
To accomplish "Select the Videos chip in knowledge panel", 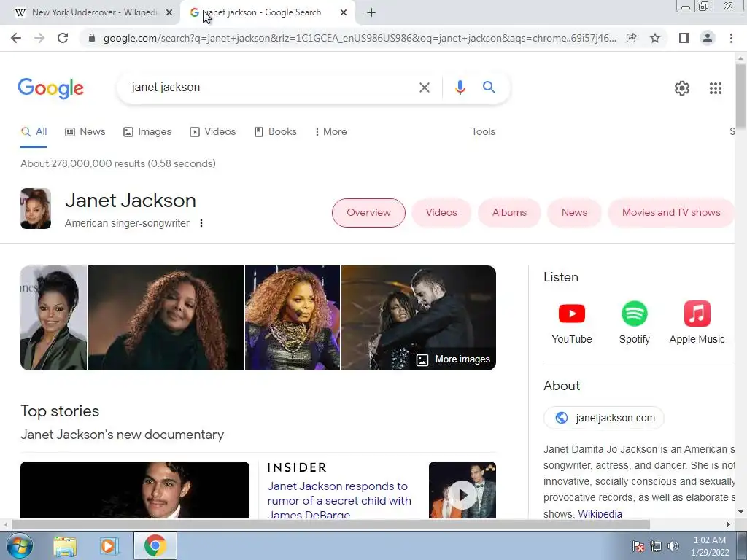I will click(441, 213).
